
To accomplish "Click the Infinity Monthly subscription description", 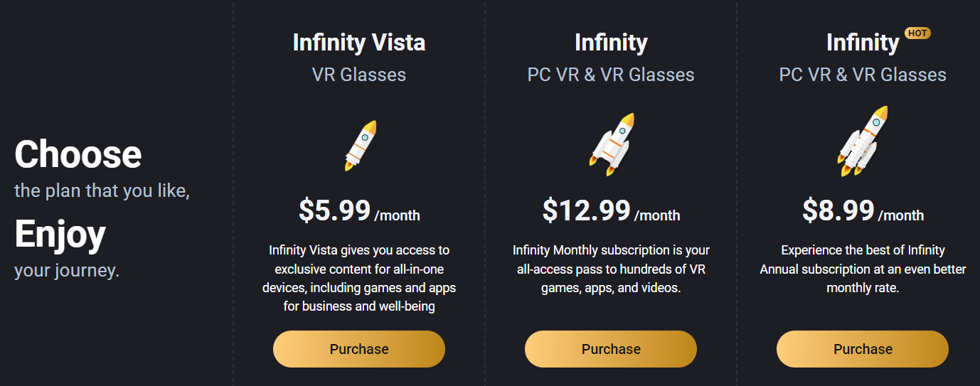I will [611, 269].
